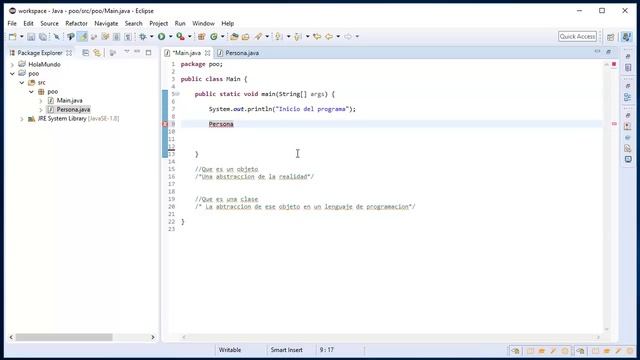Click the Package Explorer scroll right arrow
Viewport: 640px width, 360px height.
pyautogui.click(x=153, y=337)
